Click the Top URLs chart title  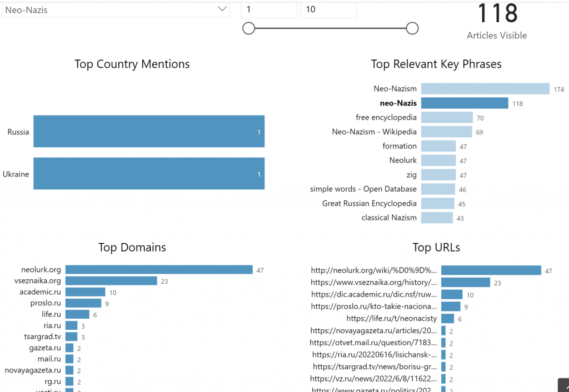436,247
